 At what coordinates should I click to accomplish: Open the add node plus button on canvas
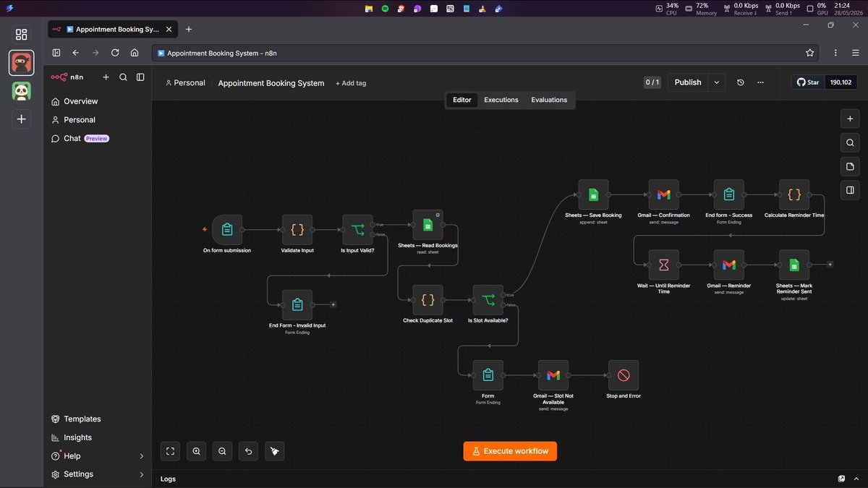[850, 119]
